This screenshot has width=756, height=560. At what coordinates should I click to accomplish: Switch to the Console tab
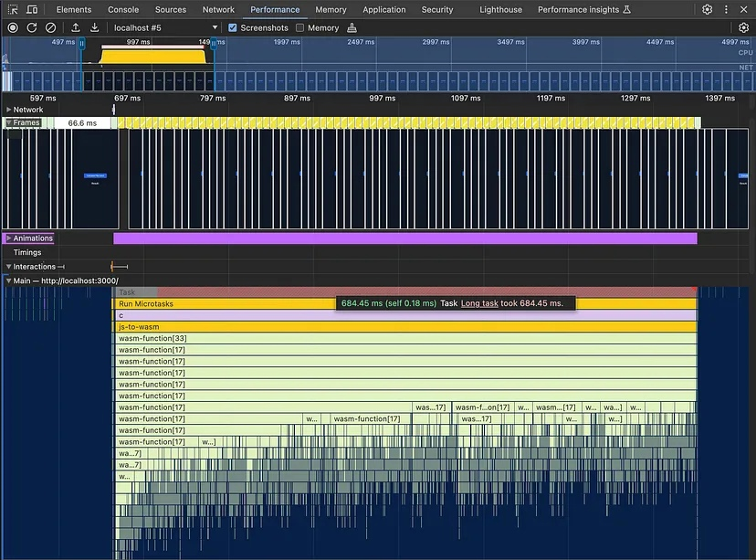(123, 9)
